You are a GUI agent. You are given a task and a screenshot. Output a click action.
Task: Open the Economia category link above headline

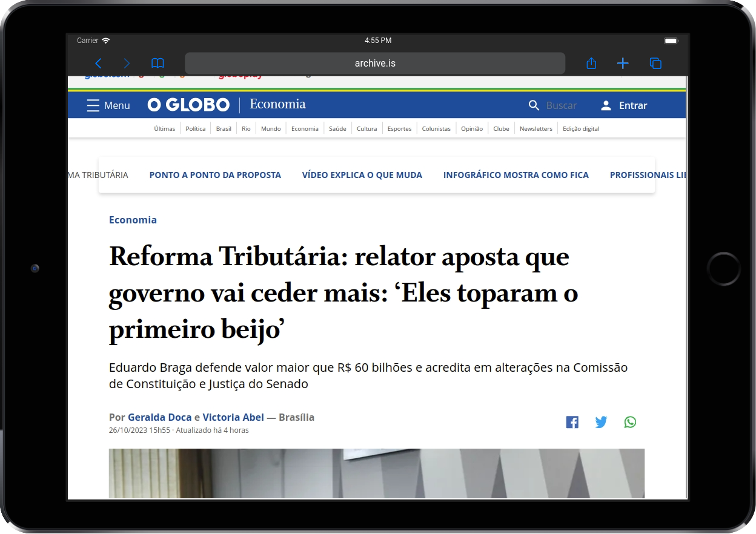133,220
